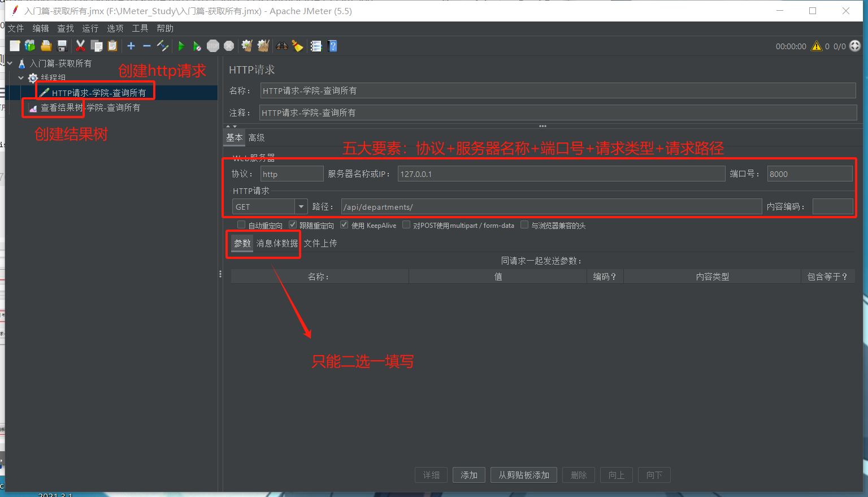Screen dimensions: 868x497
Task: Save the test plan with floppy icon
Action: click(62, 46)
